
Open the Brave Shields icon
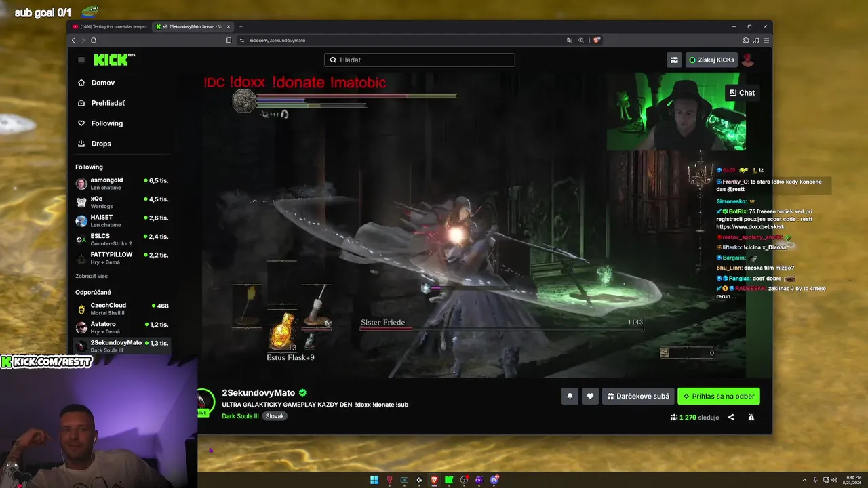(597, 40)
